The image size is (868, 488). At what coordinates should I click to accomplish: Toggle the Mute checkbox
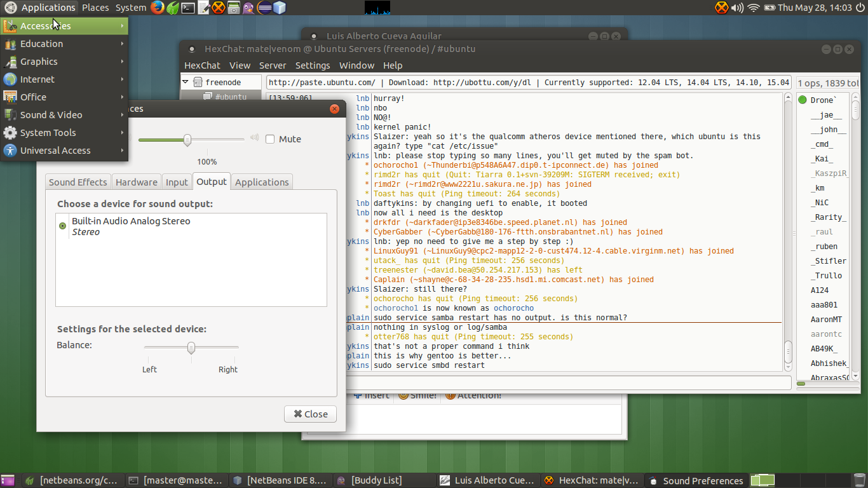(x=270, y=139)
